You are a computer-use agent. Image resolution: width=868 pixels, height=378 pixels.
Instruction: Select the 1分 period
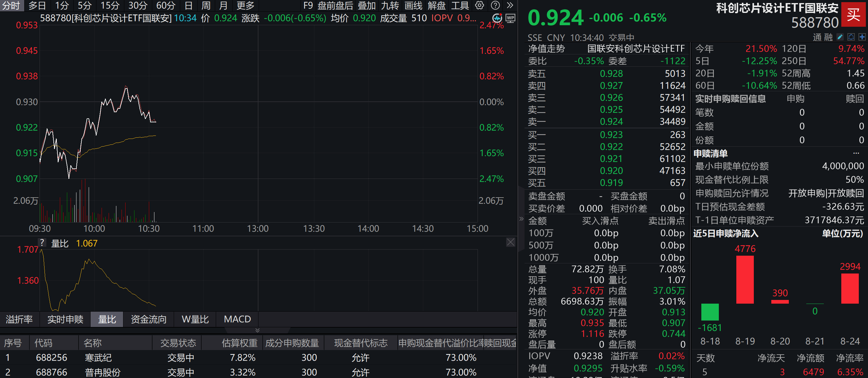(62, 6)
